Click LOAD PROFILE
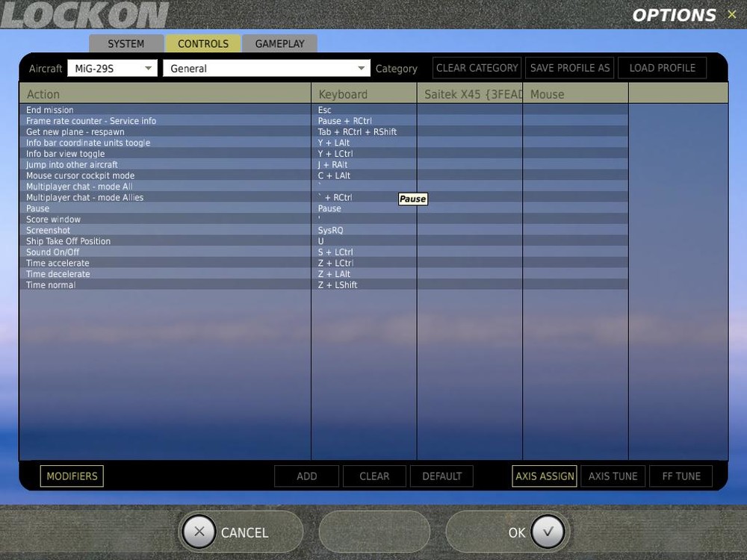This screenshot has height=560, width=747. [x=662, y=67]
